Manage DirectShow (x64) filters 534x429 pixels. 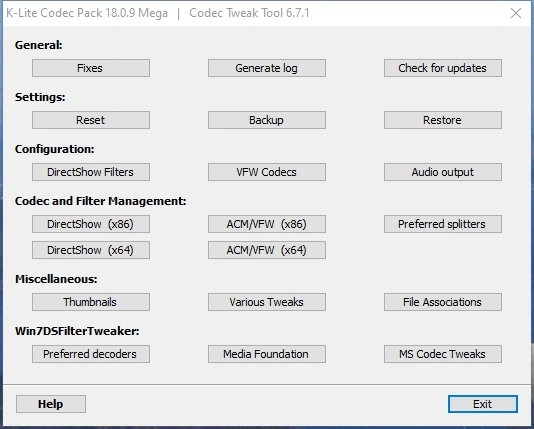click(x=91, y=250)
